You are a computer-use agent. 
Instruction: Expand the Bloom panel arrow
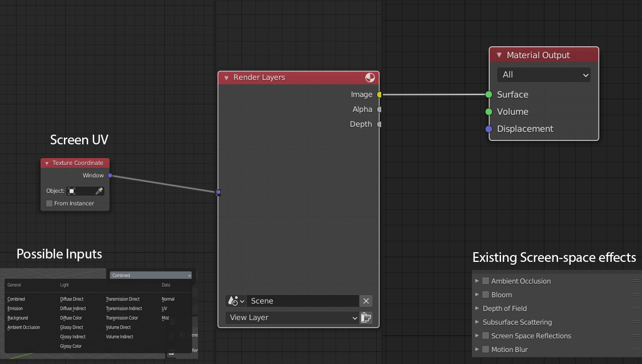tap(477, 295)
